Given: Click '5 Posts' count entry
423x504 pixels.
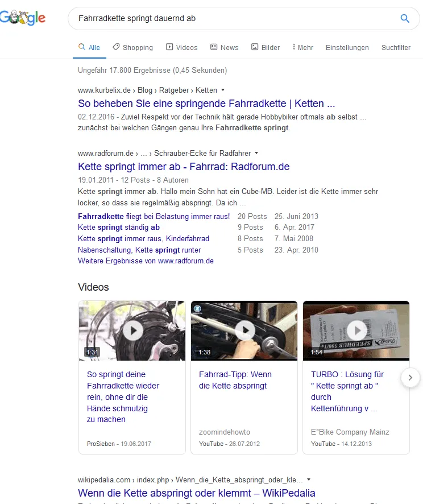Looking at the screenshot, I should (x=250, y=250).
